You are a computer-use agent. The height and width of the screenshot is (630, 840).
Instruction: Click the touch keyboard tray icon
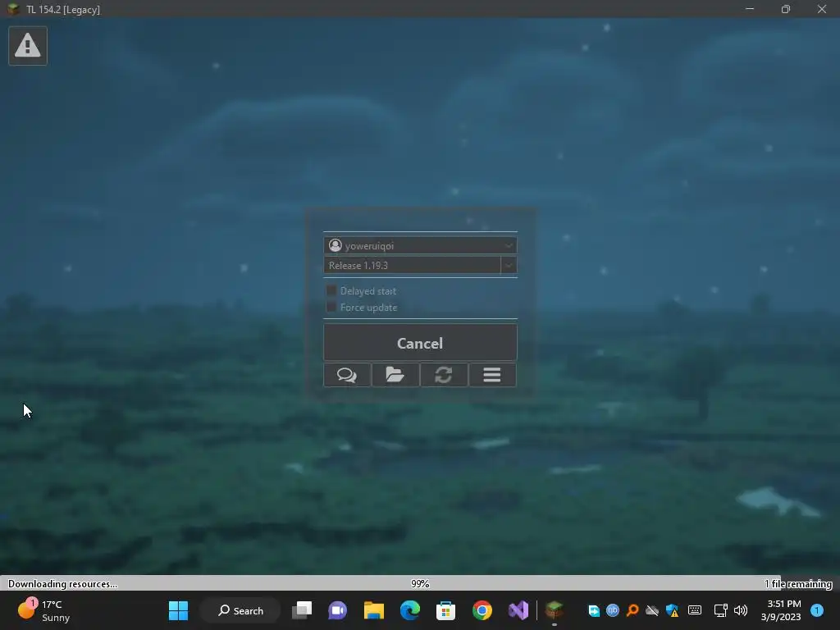pos(695,610)
